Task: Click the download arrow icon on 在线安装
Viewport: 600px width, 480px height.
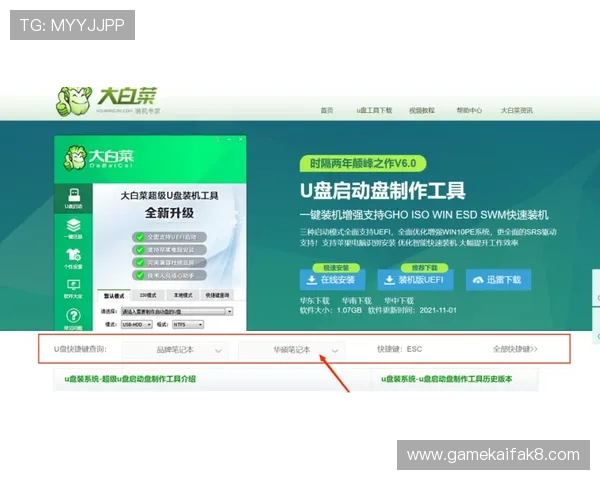Action: coord(312,280)
